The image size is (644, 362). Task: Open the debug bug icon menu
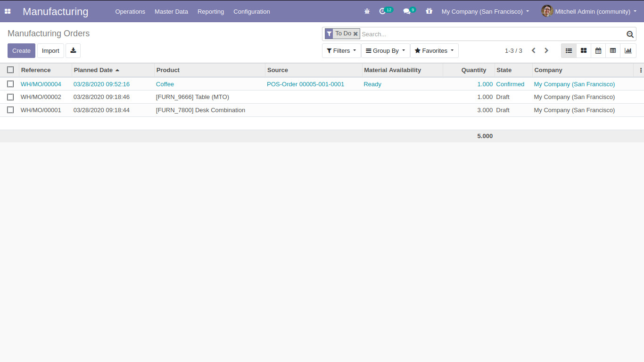coord(367,11)
